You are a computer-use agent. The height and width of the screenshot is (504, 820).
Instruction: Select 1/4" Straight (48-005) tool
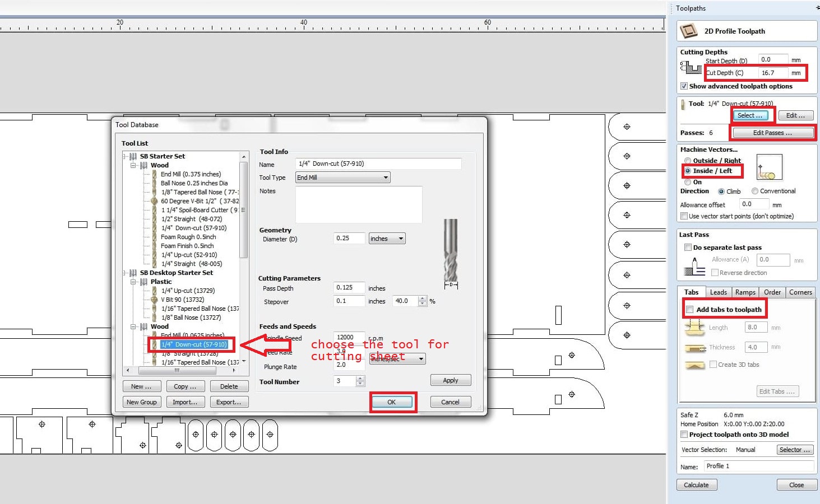coord(192,264)
